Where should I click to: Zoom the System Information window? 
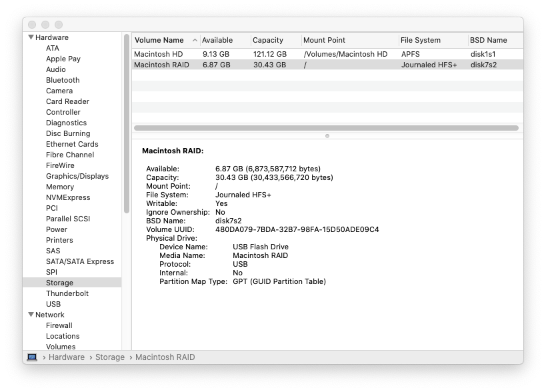point(59,25)
